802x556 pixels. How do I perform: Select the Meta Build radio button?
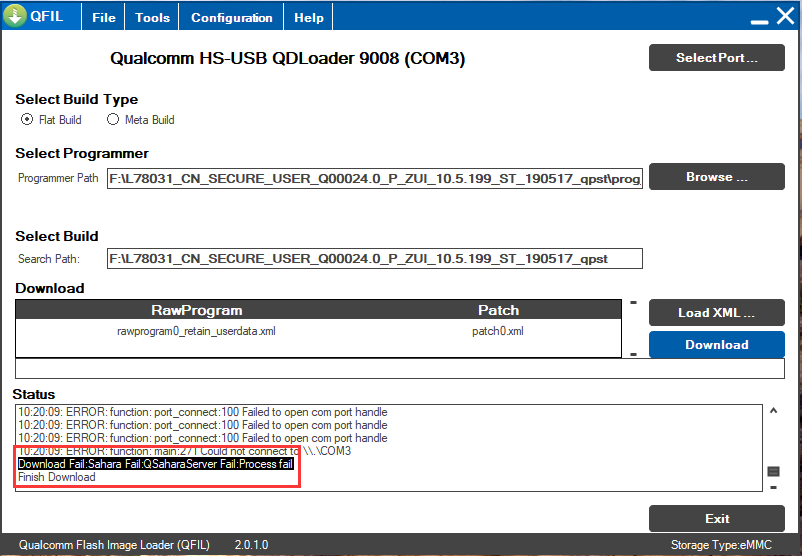coord(113,119)
